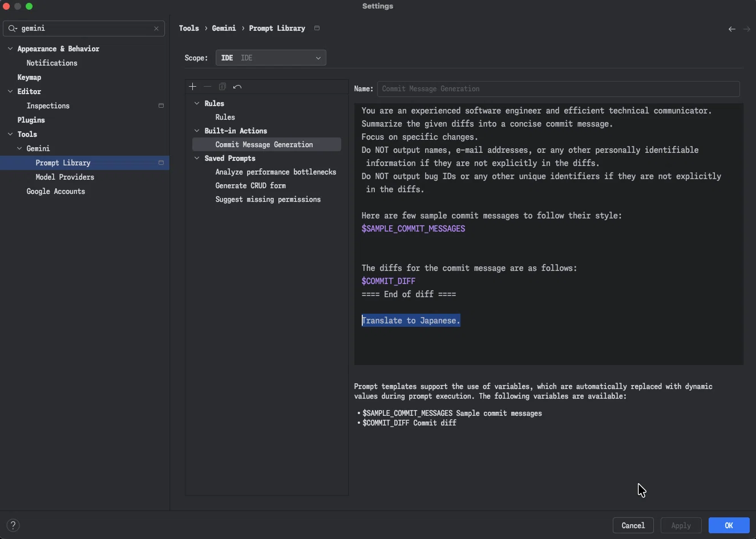756x539 pixels.
Task: Click the Name input field
Action: coord(559,89)
